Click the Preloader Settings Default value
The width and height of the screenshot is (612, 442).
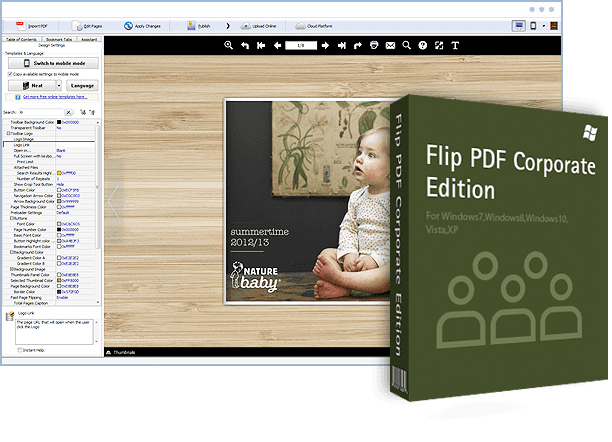[x=62, y=213]
